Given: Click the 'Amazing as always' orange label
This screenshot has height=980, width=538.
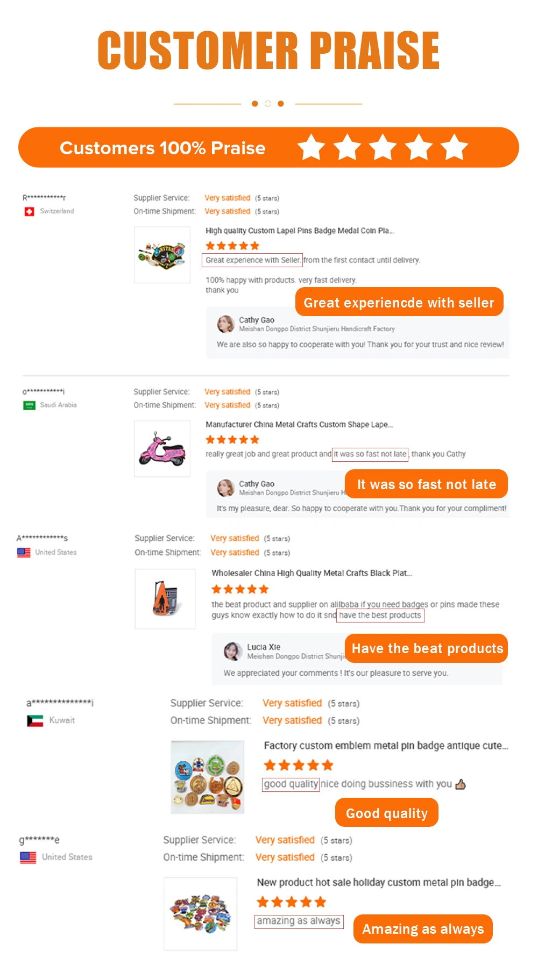Looking at the screenshot, I should pos(423,929).
